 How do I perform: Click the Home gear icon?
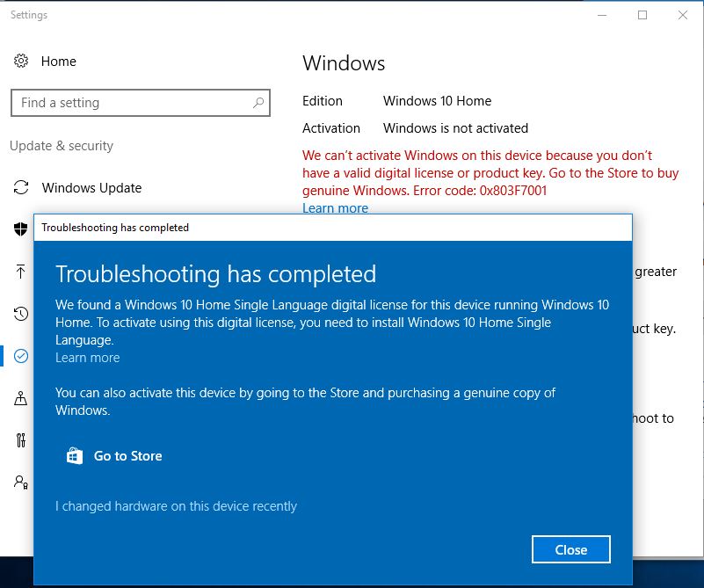20,61
